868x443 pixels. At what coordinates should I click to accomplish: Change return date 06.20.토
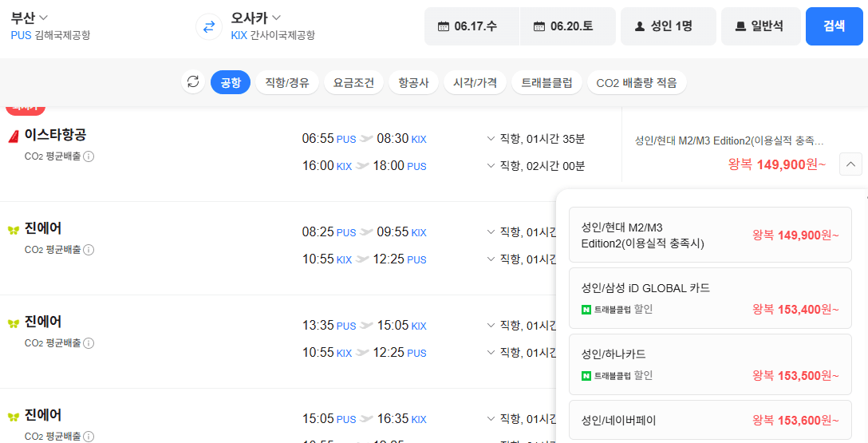pos(568,26)
